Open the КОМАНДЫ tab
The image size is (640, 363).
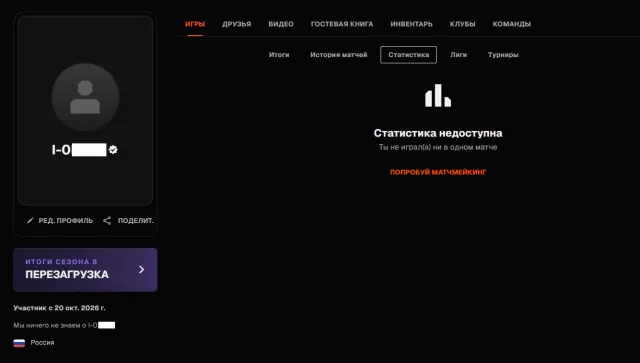coord(512,24)
